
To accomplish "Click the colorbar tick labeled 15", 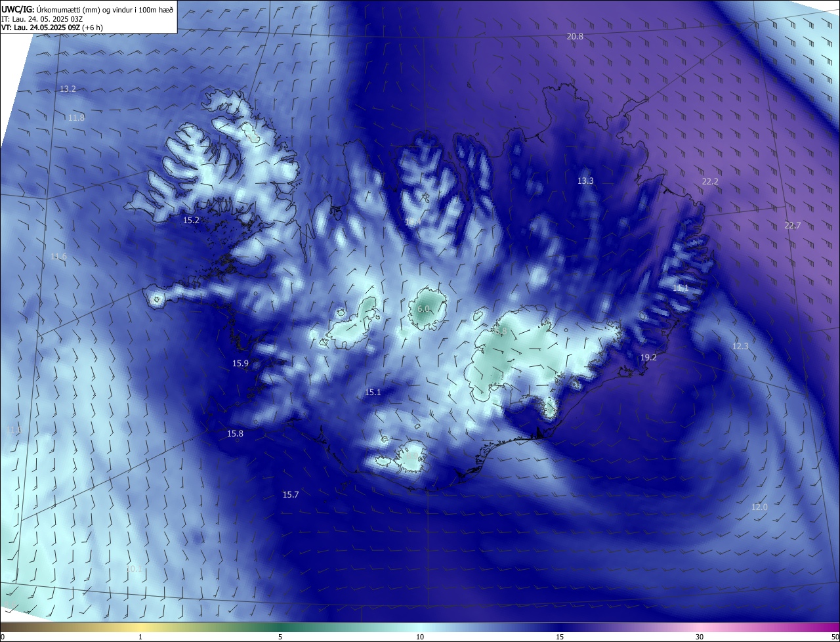I will coord(560,637).
